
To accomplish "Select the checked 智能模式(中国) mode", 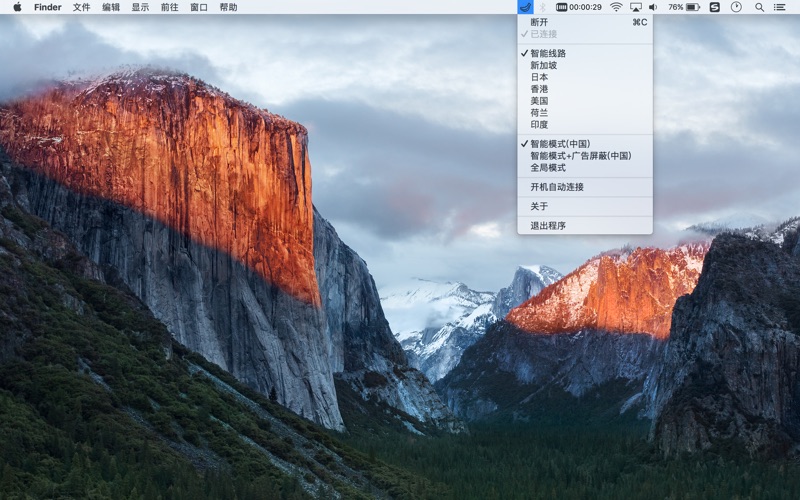I will pyautogui.click(x=567, y=144).
